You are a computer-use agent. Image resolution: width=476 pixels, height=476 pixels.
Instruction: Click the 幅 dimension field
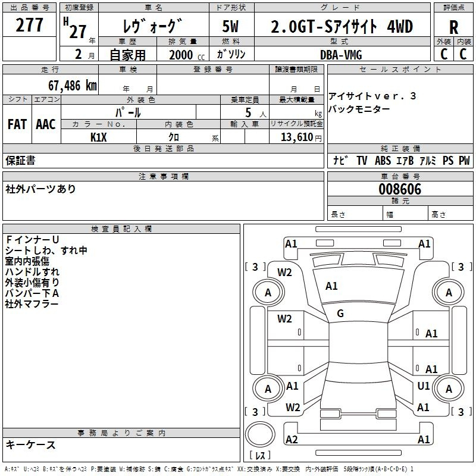(405, 214)
